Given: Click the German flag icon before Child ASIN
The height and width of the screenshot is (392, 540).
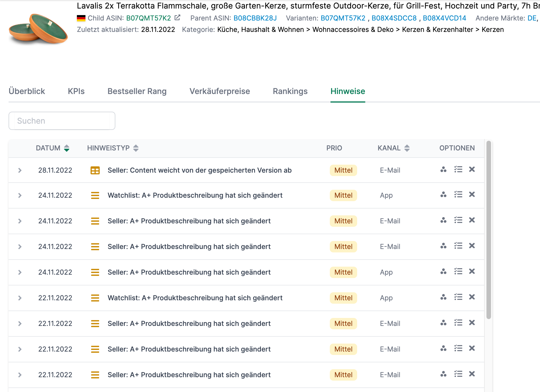Looking at the screenshot, I should pos(81,18).
